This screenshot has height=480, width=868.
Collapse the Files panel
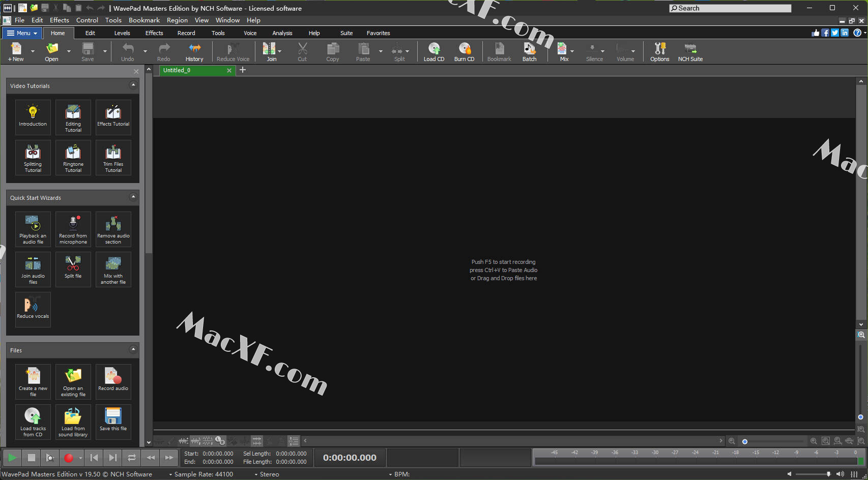pyautogui.click(x=133, y=349)
